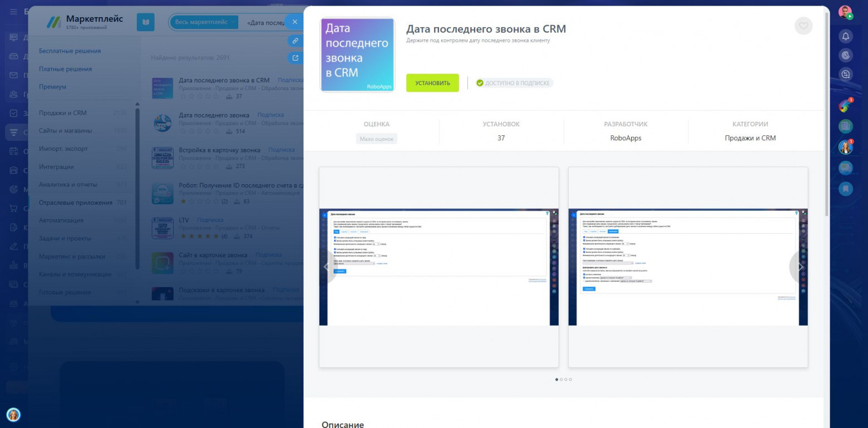
Task: Add app to favorites with heart icon
Action: point(803,26)
